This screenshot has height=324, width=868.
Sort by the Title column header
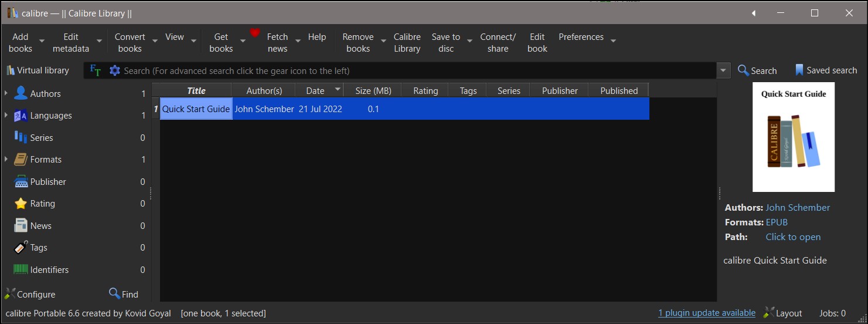point(196,90)
